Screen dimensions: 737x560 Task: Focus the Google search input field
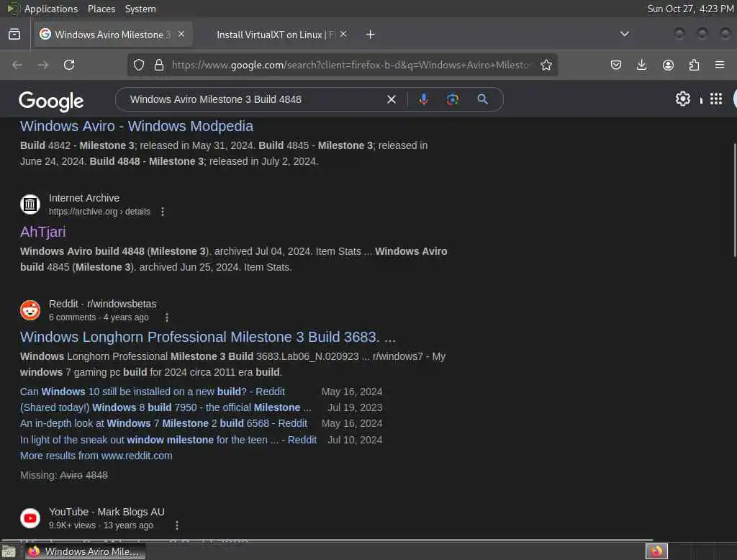coord(254,99)
